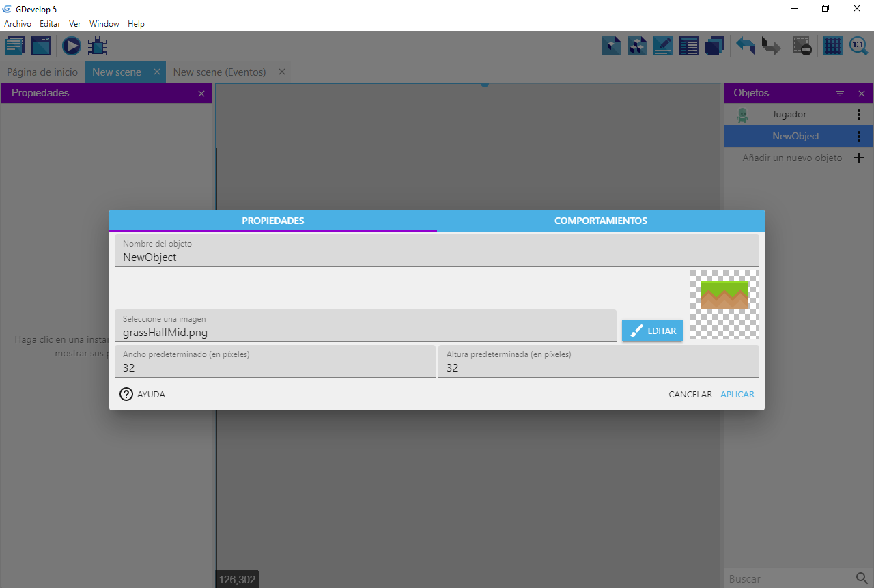Screen dimensions: 874x588
Task: Open the objects editor toolbar icon
Action: coord(611,46)
